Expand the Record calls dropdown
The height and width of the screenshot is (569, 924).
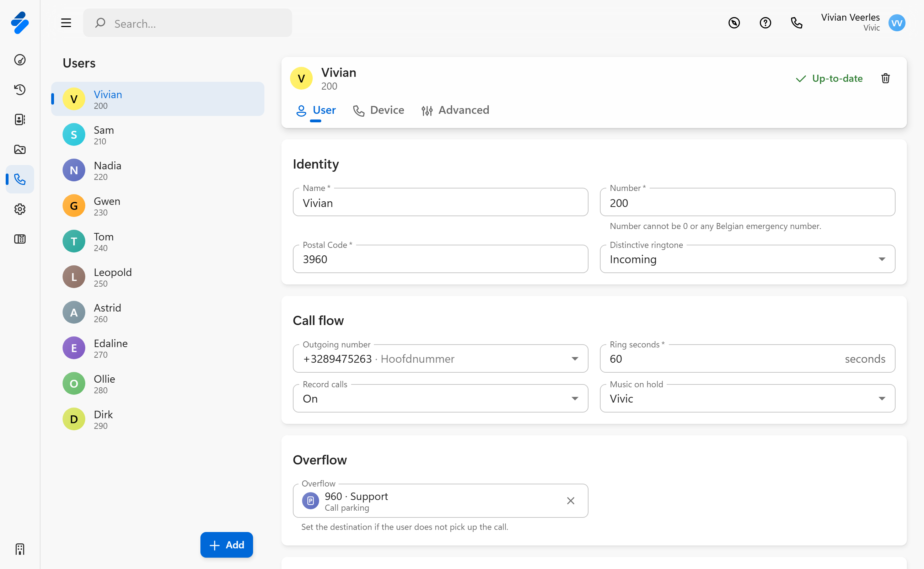coord(575,399)
